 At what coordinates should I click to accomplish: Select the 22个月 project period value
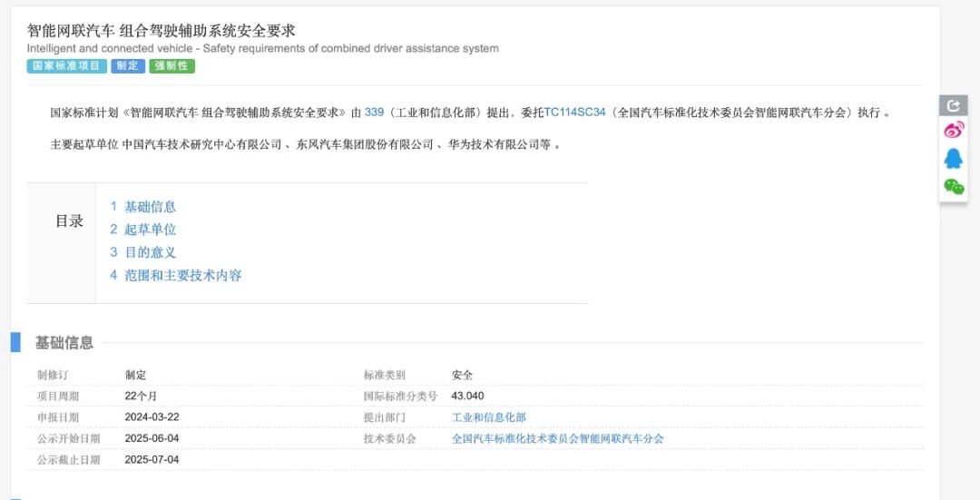(141, 397)
